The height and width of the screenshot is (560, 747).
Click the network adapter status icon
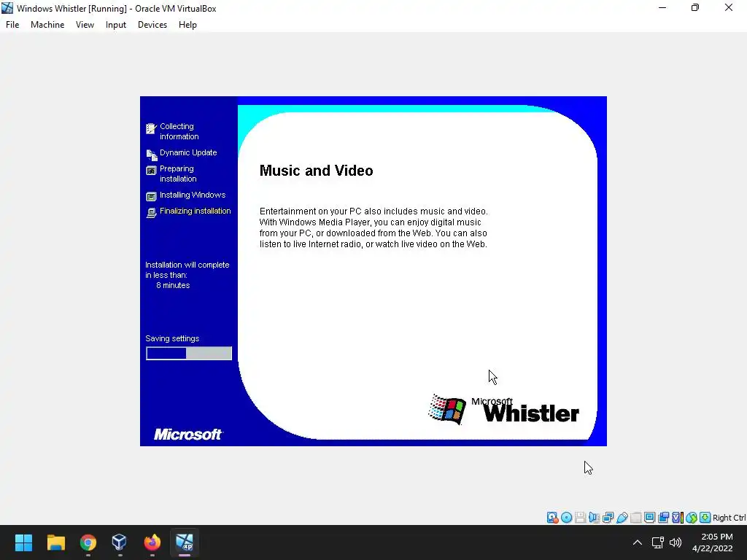point(608,518)
